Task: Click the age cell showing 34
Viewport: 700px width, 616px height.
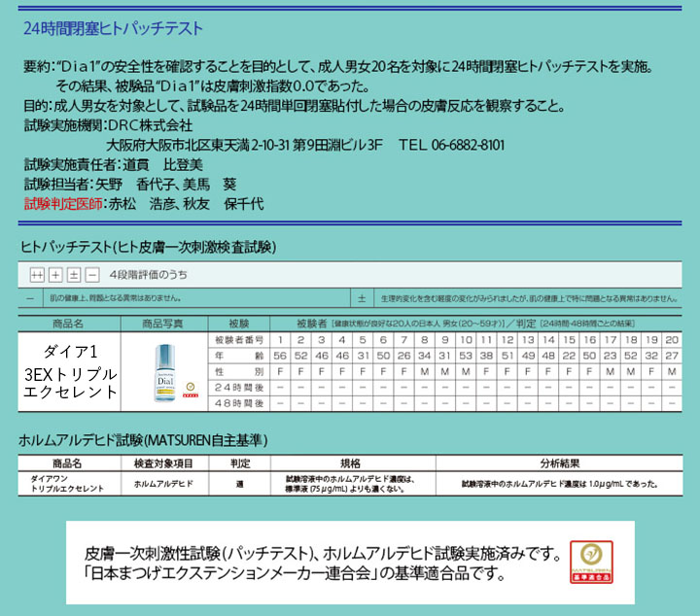Action: 424,356
